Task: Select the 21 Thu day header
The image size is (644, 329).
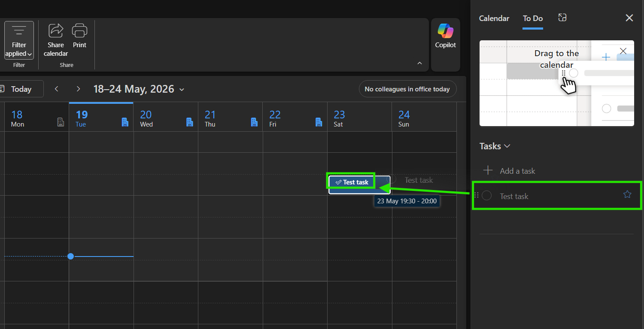Action: pyautogui.click(x=231, y=117)
